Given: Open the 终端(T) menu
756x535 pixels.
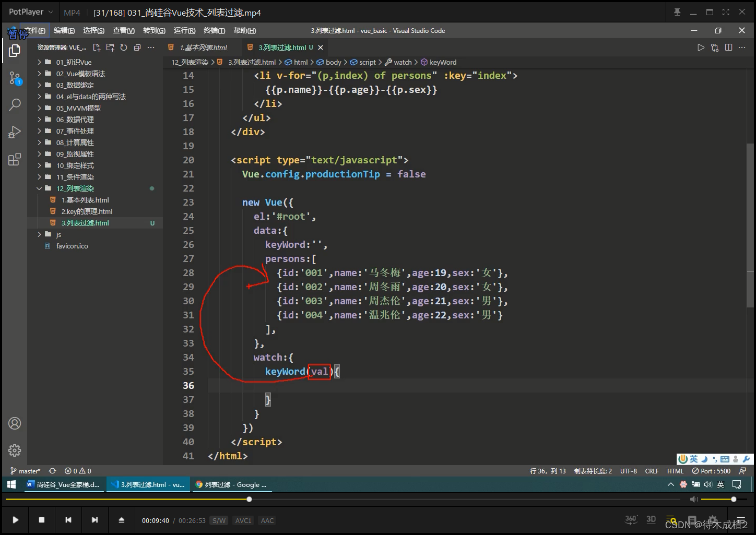Looking at the screenshot, I should click(x=215, y=31).
